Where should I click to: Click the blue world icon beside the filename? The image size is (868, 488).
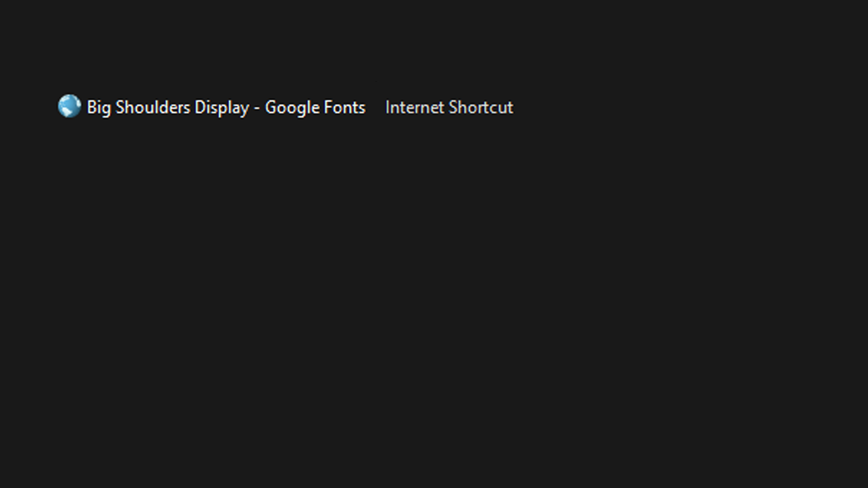pyautogui.click(x=69, y=107)
